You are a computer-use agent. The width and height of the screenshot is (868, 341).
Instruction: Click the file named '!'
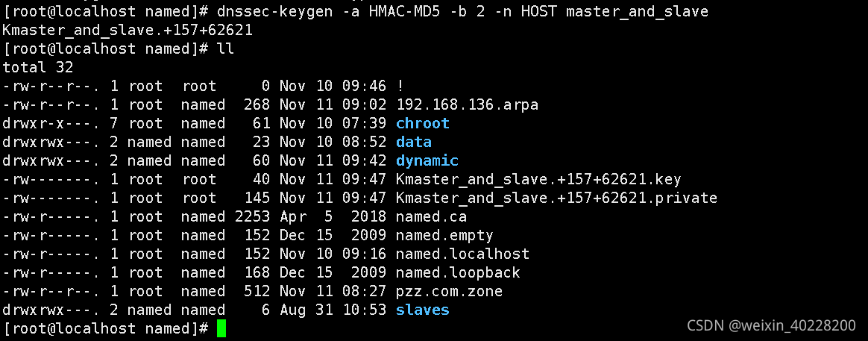coord(400,86)
